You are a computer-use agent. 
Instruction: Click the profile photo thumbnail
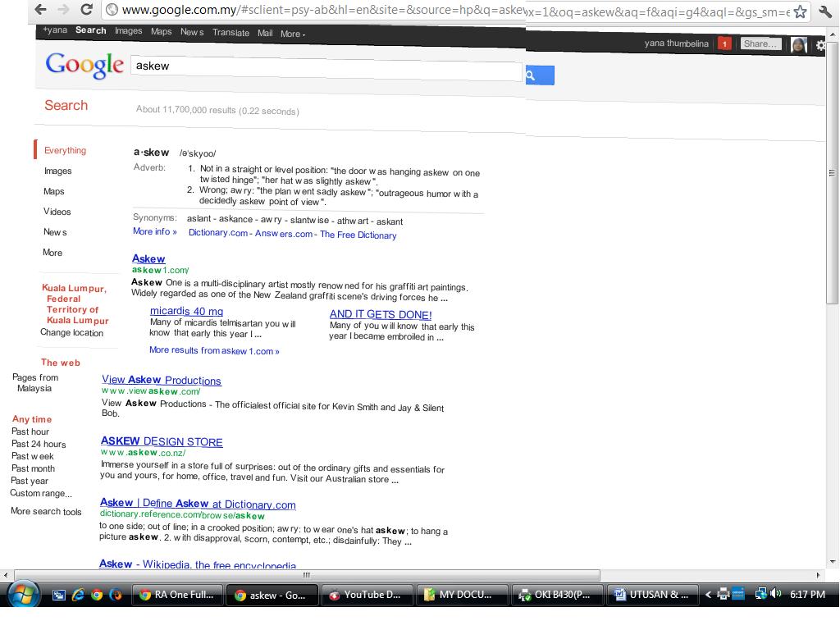(798, 45)
